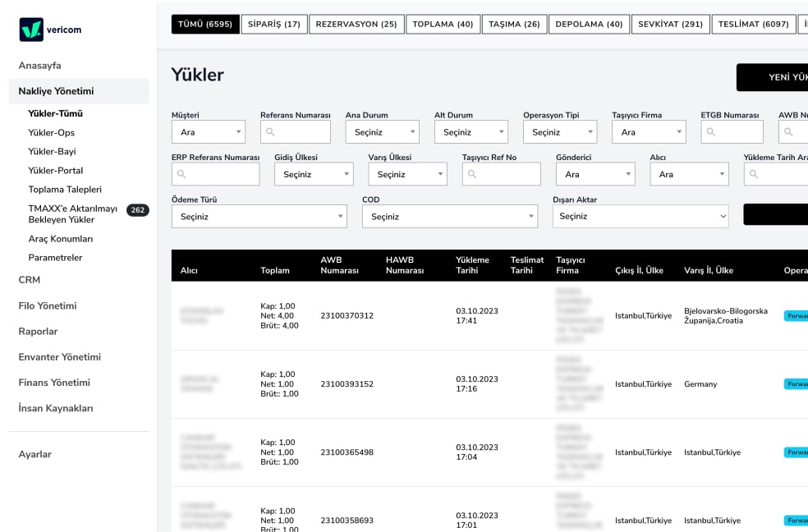Expand the Dışarı Aktar dropdown
Image resolution: width=808 pixels, height=532 pixels.
pyautogui.click(x=640, y=217)
